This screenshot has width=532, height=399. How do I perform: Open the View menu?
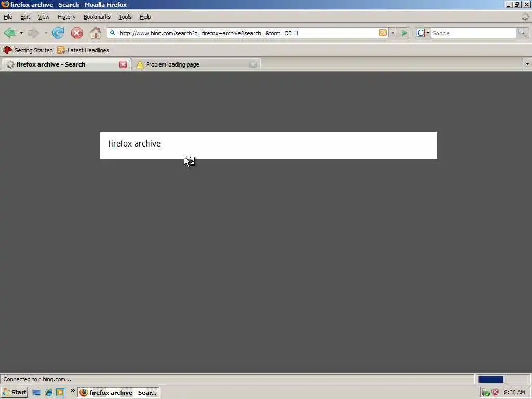point(44,17)
